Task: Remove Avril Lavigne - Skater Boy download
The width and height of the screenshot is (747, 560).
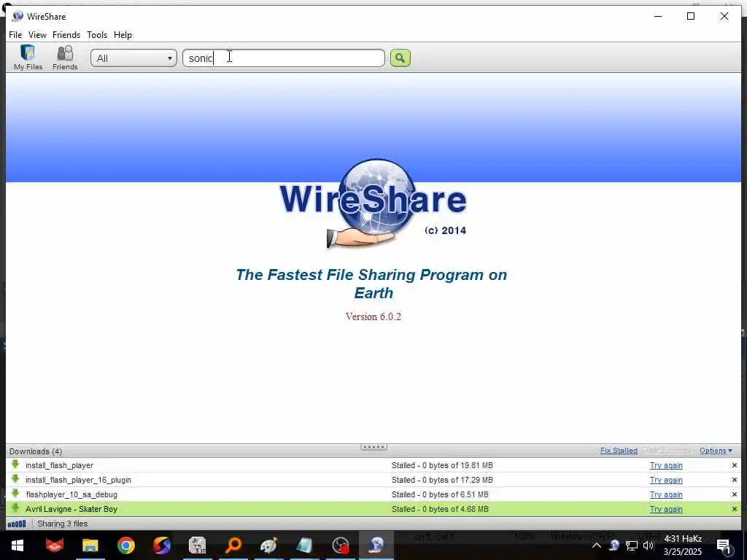Action: tap(734, 509)
